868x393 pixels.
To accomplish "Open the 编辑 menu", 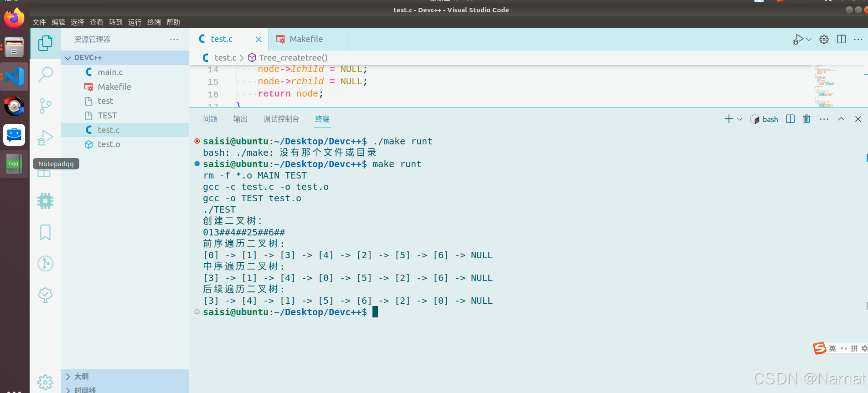I will 58,22.
